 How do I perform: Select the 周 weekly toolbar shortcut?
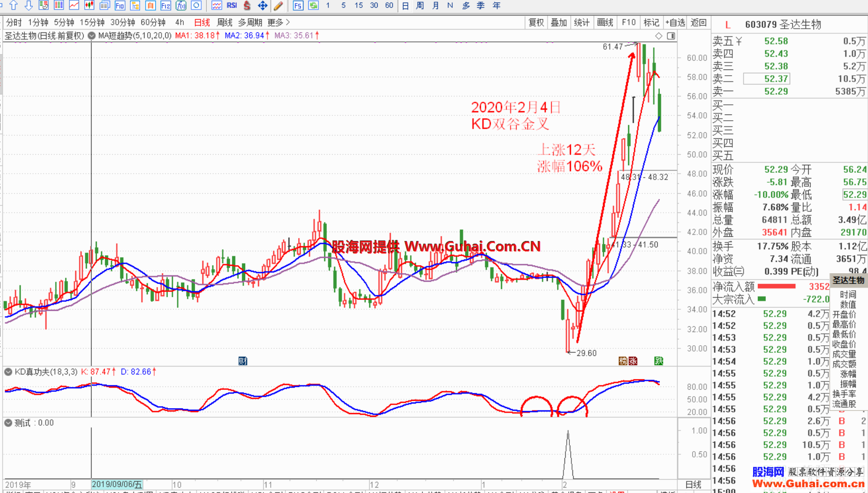(x=420, y=5)
